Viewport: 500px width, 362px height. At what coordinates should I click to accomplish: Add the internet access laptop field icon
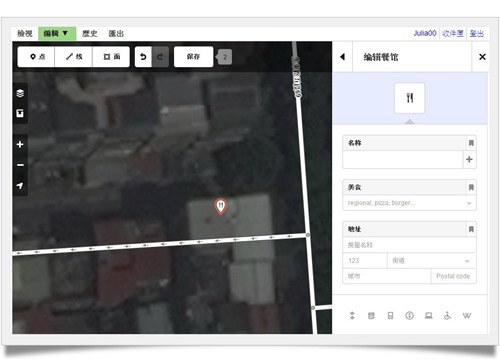(x=429, y=315)
